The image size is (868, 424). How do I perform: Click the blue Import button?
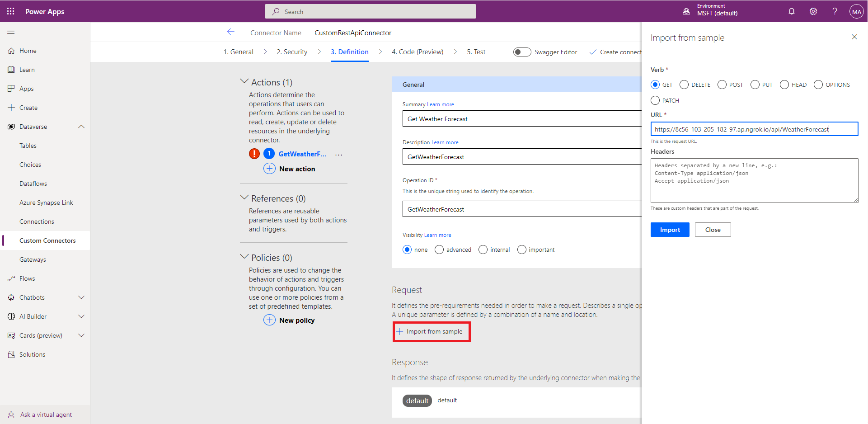(670, 230)
